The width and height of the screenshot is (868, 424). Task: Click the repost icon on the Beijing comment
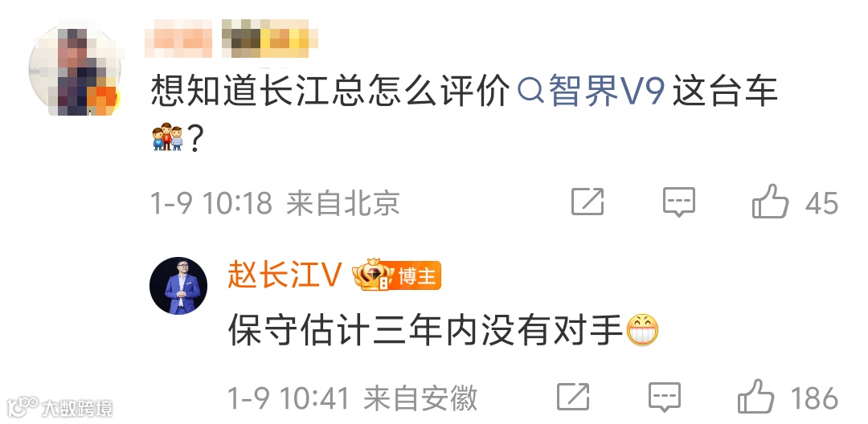pos(588,202)
